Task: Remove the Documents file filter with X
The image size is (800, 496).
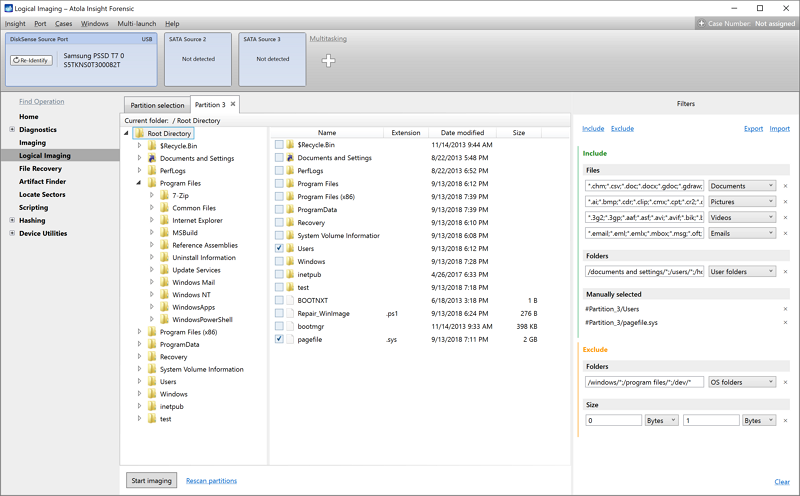Action: [x=785, y=186]
